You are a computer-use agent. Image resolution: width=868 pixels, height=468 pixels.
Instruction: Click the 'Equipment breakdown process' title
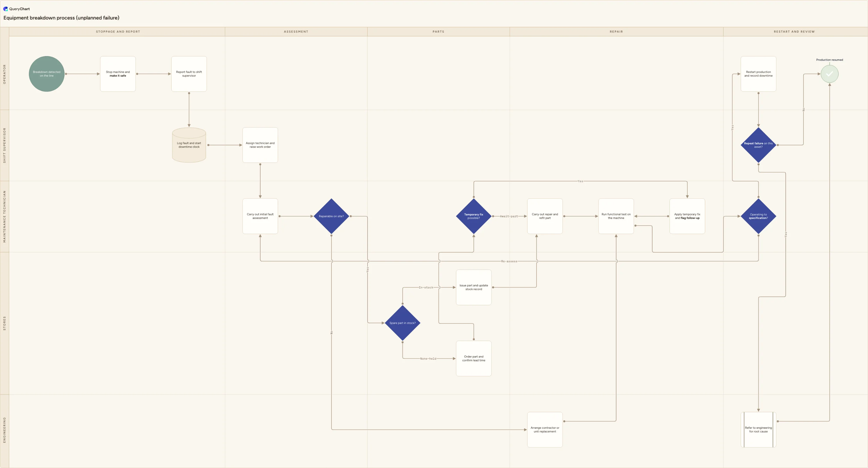(61, 18)
